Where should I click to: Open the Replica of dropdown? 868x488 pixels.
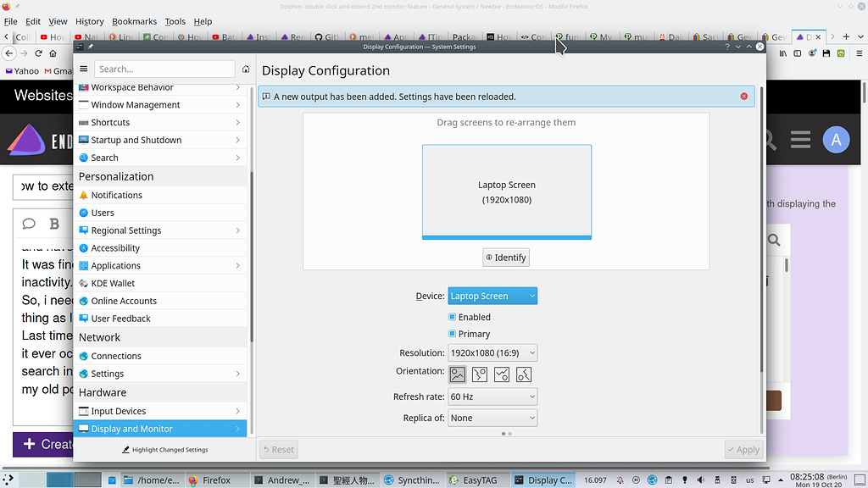click(492, 418)
